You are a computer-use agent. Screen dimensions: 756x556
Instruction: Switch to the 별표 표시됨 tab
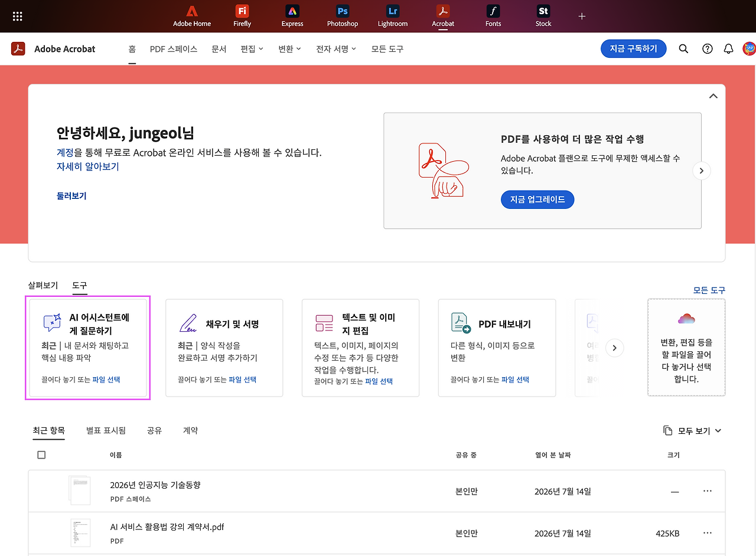click(x=106, y=431)
